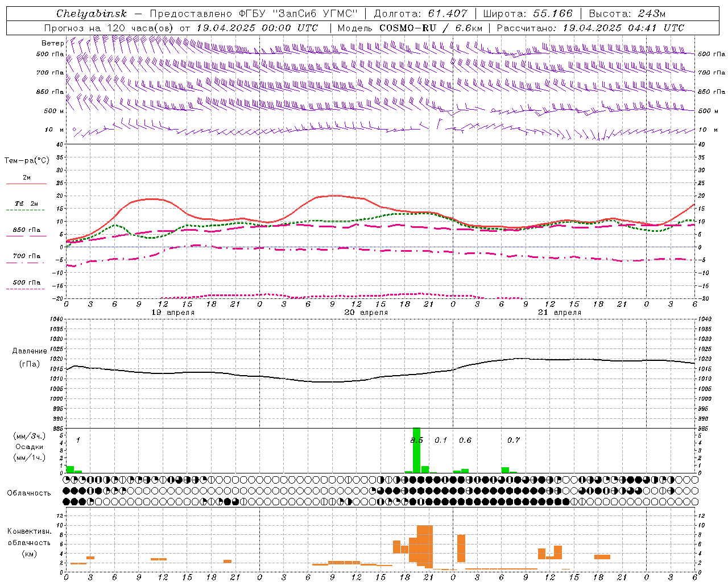The width and height of the screenshot is (728, 582).
Task: Select the Высота: 243м field
Action: pos(627,14)
